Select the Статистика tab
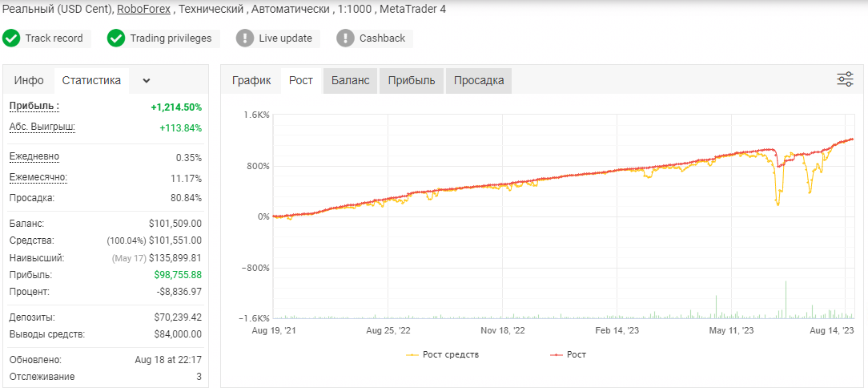This screenshot has width=868, height=388. click(x=91, y=80)
